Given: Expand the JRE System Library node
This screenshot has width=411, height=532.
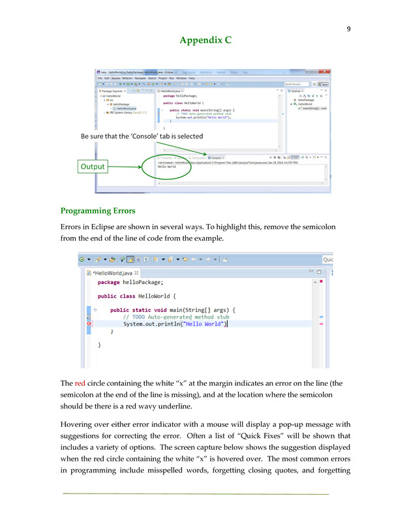Looking at the screenshot, I should [104, 112].
